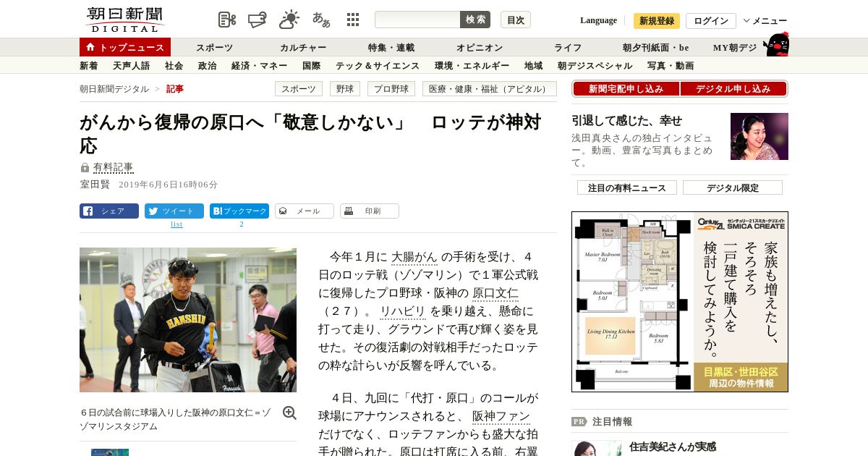Image resolution: width=868 pixels, height=456 pixels.
Task: Go to 政治 section
Action: click(x=208, y=66)
